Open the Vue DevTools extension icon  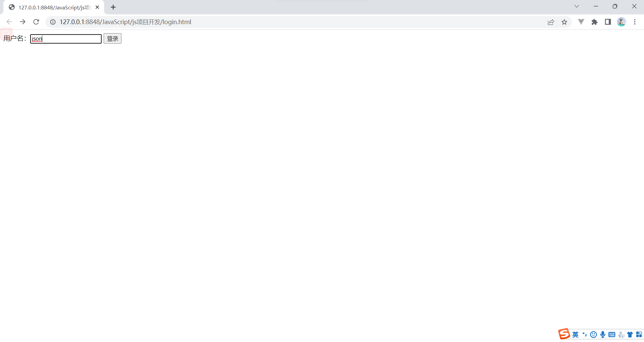pos(581,22)
